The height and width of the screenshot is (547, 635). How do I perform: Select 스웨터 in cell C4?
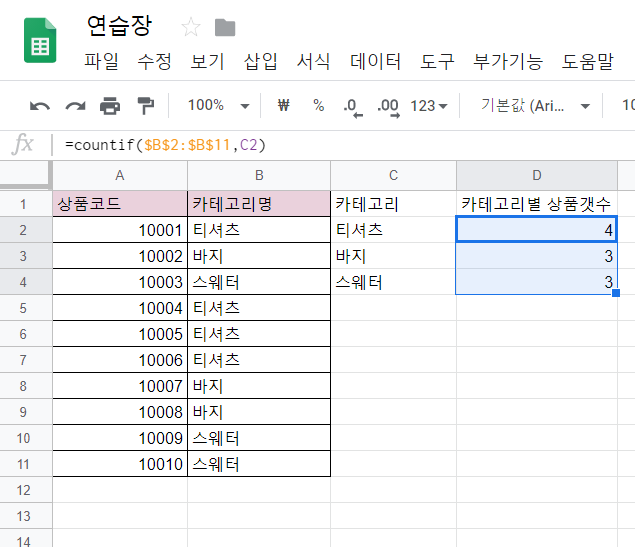(393, 282)
